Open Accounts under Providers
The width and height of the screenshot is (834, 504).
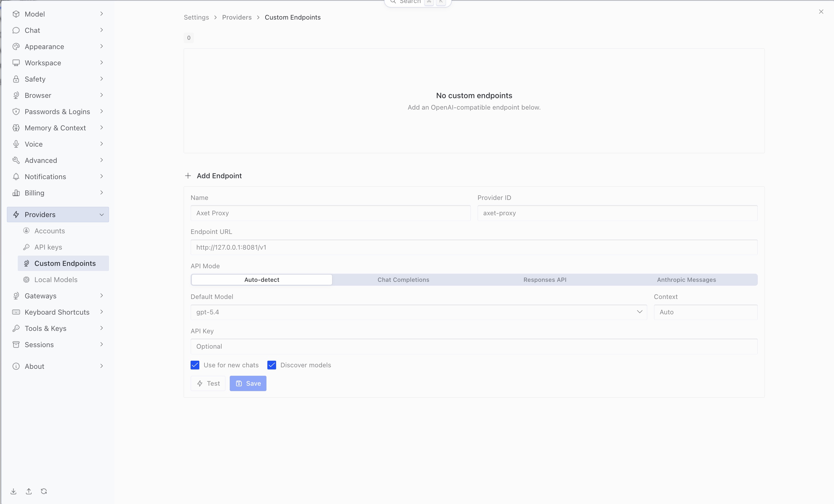(63, 231)
